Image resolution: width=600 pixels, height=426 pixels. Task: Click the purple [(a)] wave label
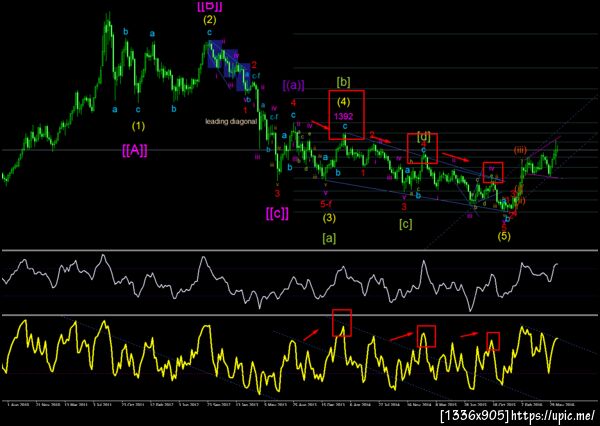pyautogui.click(x=293, y=86)
